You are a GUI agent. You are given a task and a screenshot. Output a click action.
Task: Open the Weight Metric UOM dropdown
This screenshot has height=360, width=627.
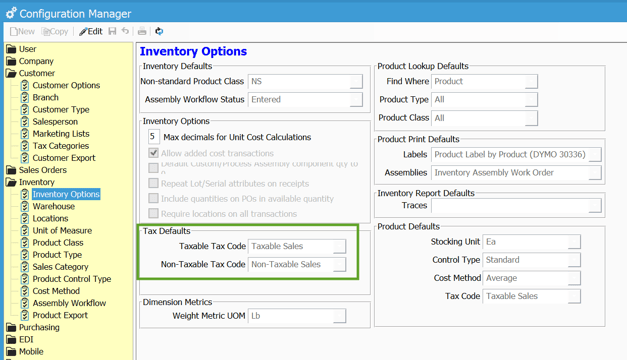click(x=339, y=316)
